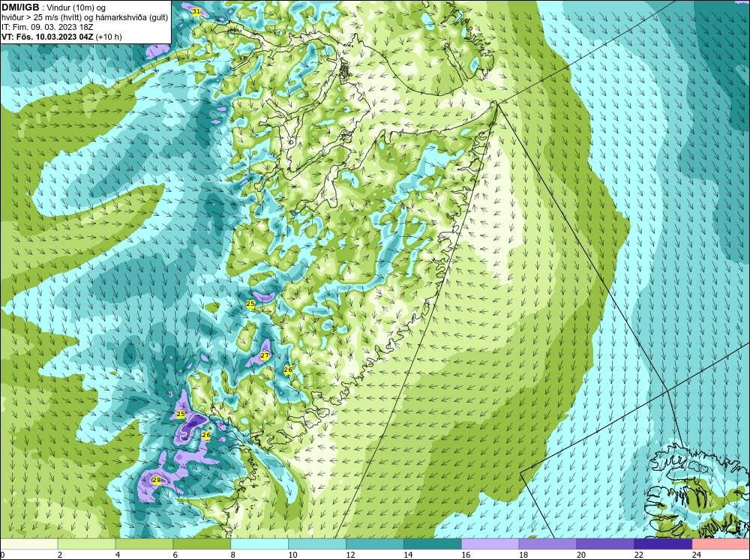Click the yellow gust label 27
Image resolution: width=750 pixels, height=560 pixels.
[265, 355]
